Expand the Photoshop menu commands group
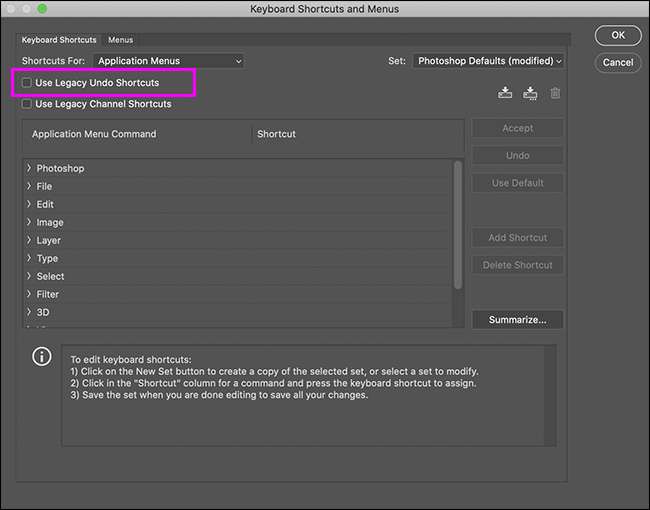The width and height of the screenshot is (650, 510). click(29, 168)
